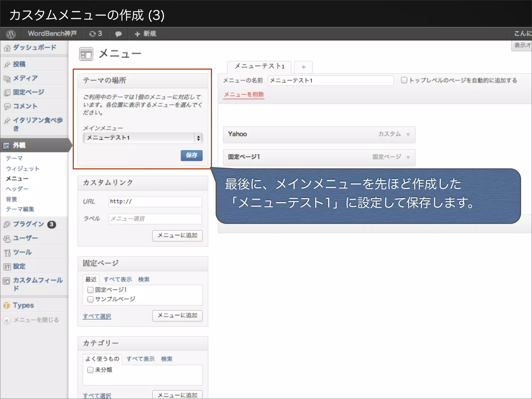This screenshot has width=532, height=399.
Task: Click the プラグイン plug icon
Action: click(x=7, y=224)
